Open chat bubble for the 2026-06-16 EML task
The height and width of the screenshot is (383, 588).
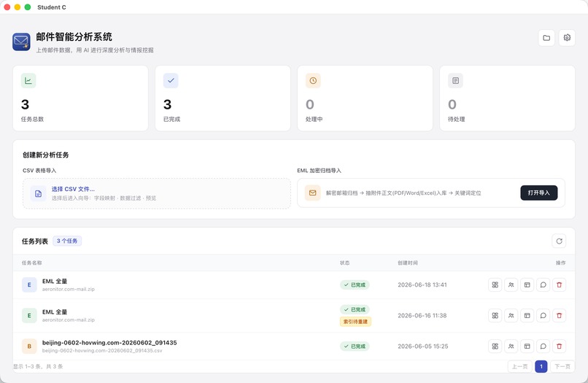[543, 315]
